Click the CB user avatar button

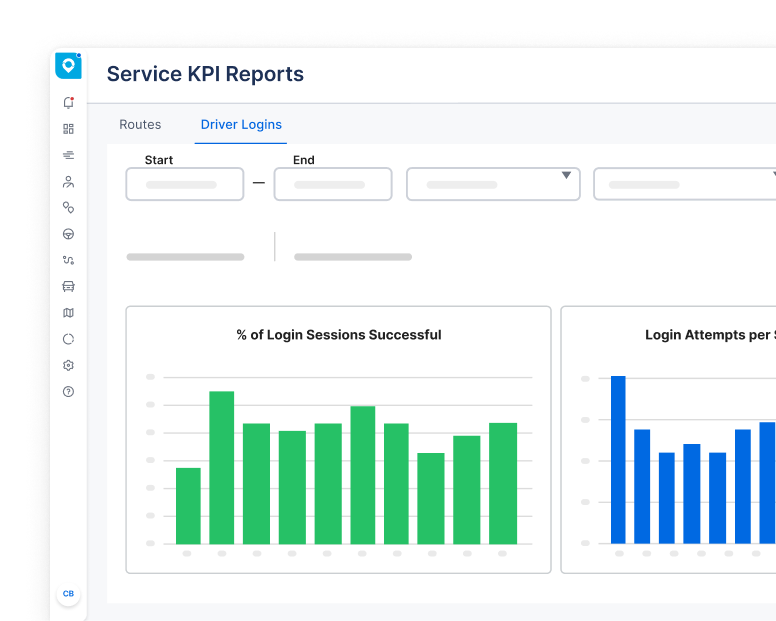68,593
